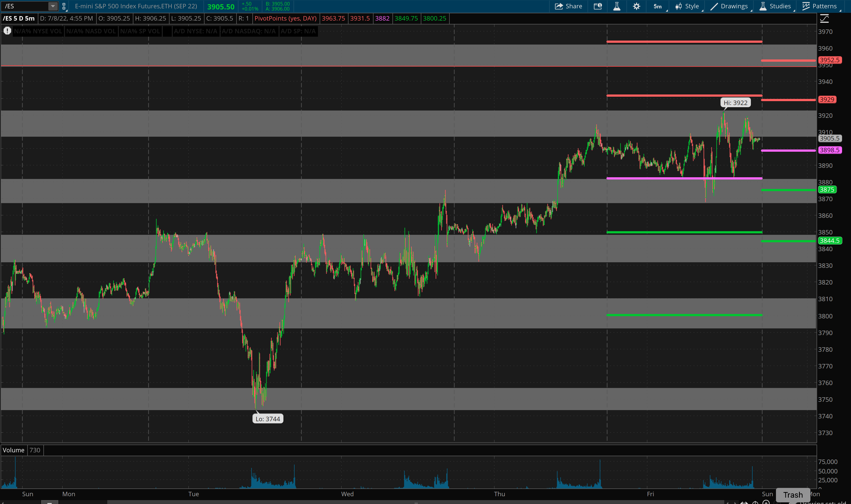
Task: Open chart settings gear icon
Action: click(637, 6)
